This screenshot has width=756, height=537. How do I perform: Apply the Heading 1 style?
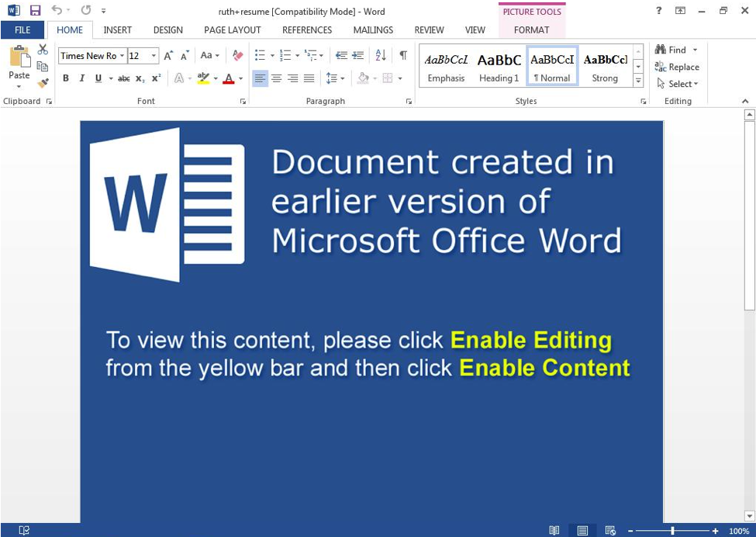click(499, 68)
